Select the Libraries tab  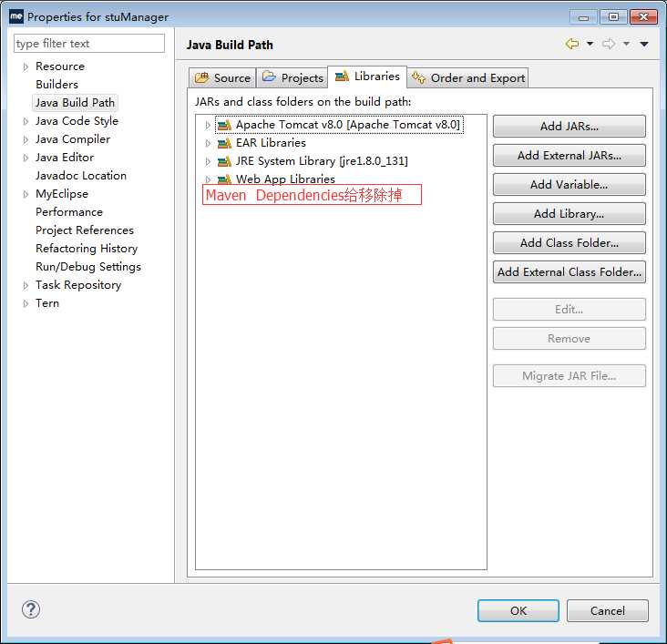click(367, 77)
